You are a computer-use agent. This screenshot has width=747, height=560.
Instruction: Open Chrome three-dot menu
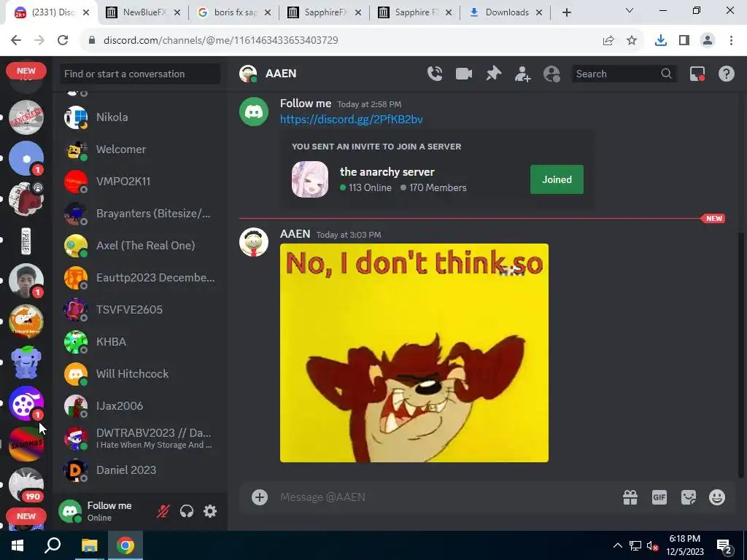coord(731,41)
